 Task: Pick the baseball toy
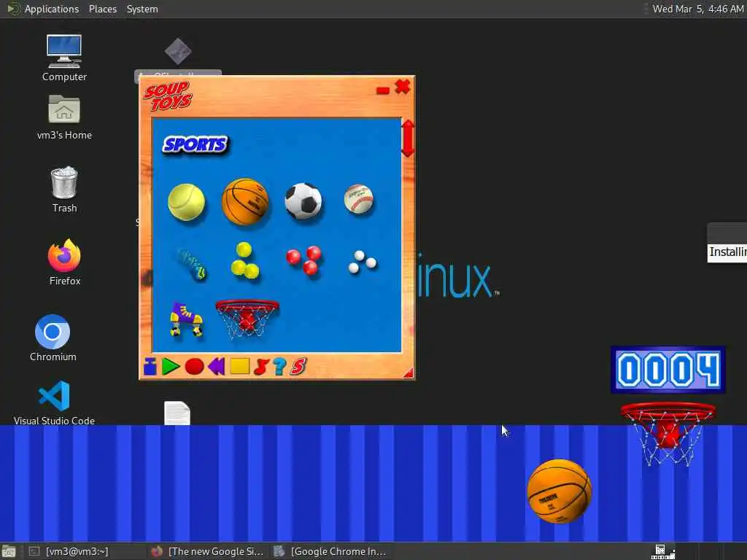359,199
